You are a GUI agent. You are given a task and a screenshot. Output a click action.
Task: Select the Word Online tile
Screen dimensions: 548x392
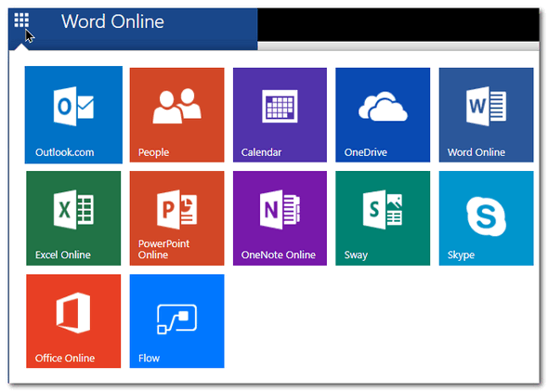click(x=486, y=114)
